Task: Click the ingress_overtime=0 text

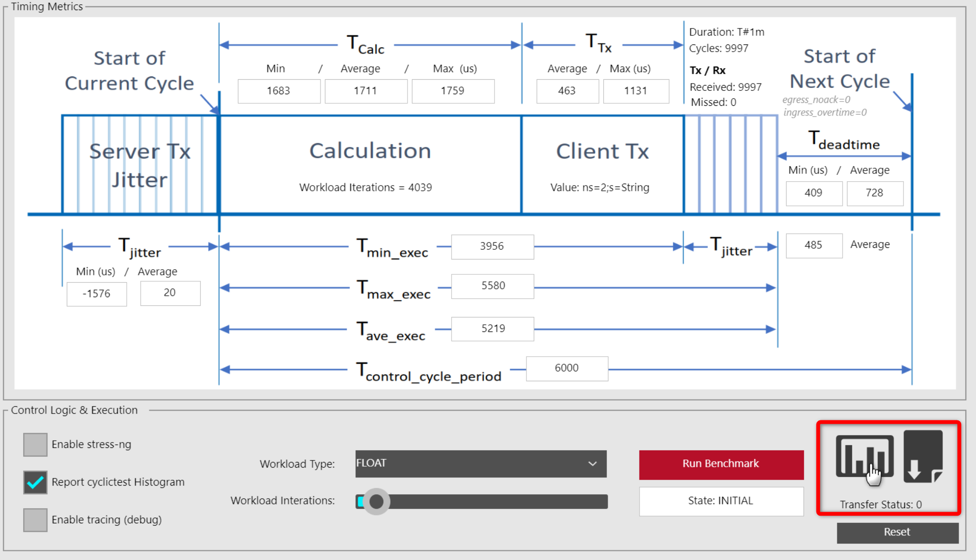Action: [x=825, y=113]
